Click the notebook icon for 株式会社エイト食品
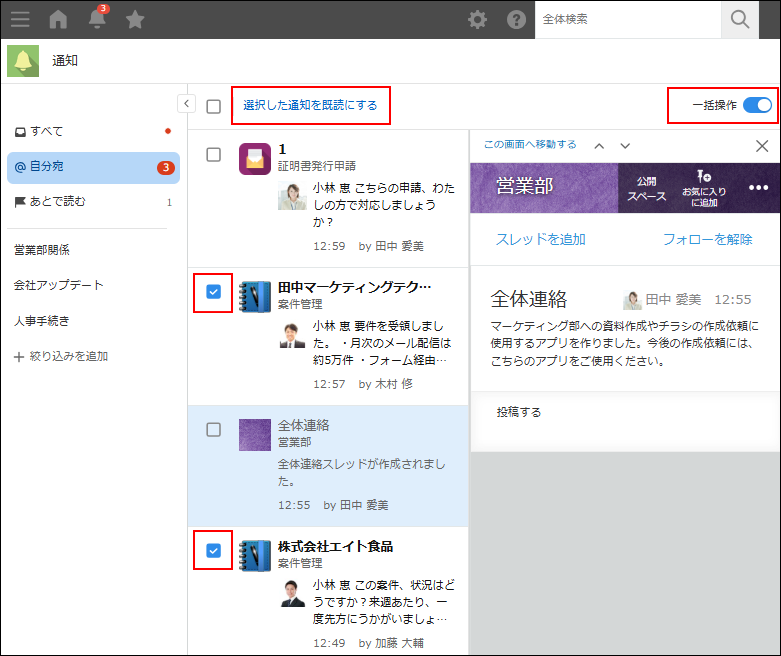 click(255, 555)
